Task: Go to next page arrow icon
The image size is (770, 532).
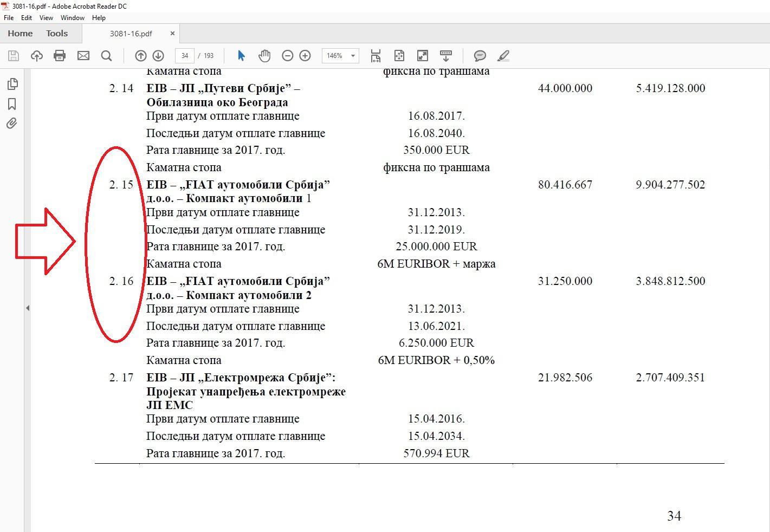Action: pyautogui.click(x=158, y=56)
